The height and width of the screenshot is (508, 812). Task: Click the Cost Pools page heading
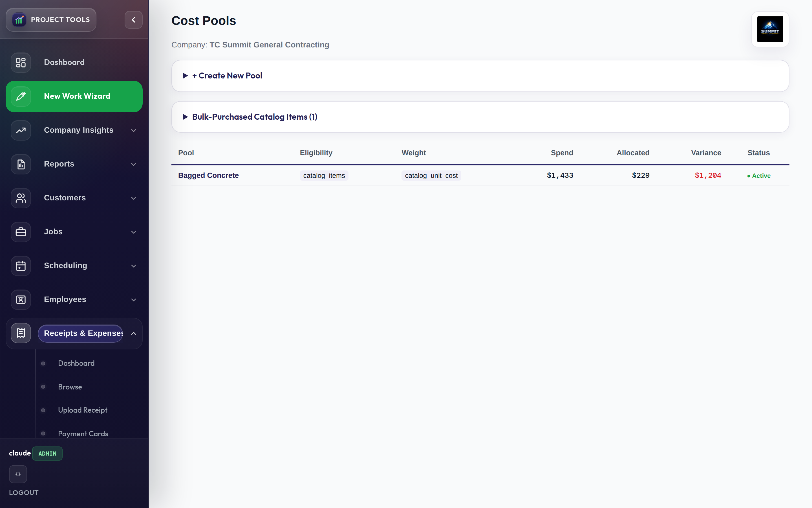[x=204, y=21]
